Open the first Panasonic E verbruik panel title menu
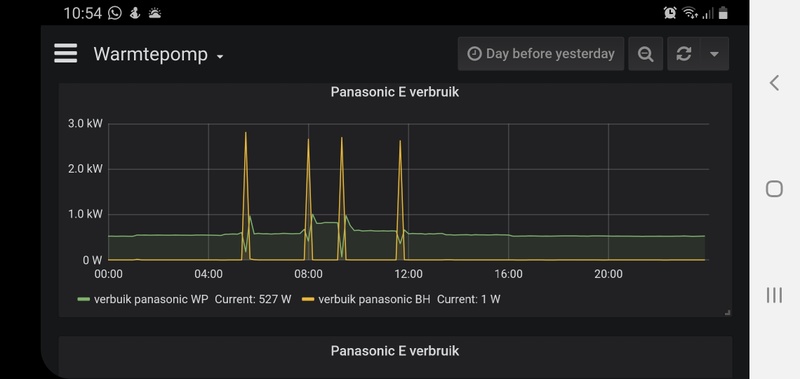The image size is (800, 379). [394, 92]
